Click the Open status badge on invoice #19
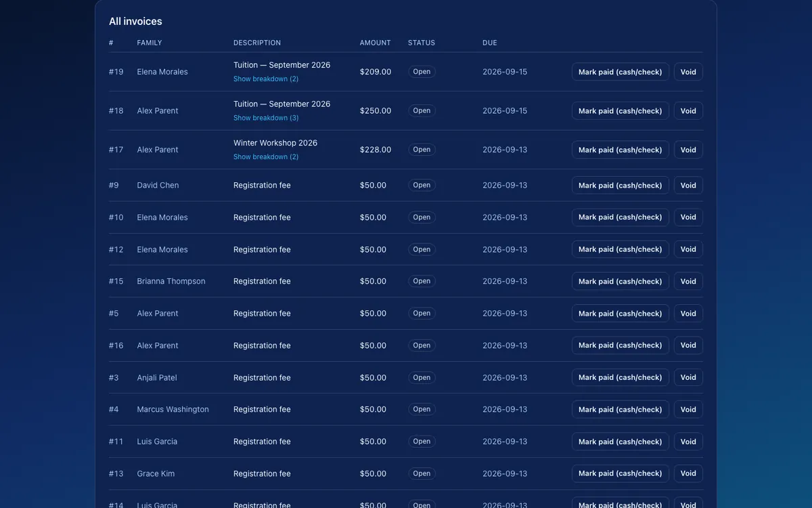The height and width of the screenshot is (508, 812). tap(422, 72)
